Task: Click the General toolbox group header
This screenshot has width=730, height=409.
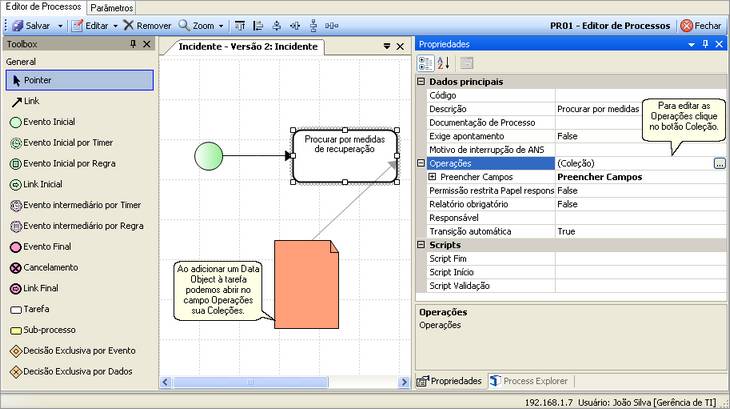Action: click(21, 61)
